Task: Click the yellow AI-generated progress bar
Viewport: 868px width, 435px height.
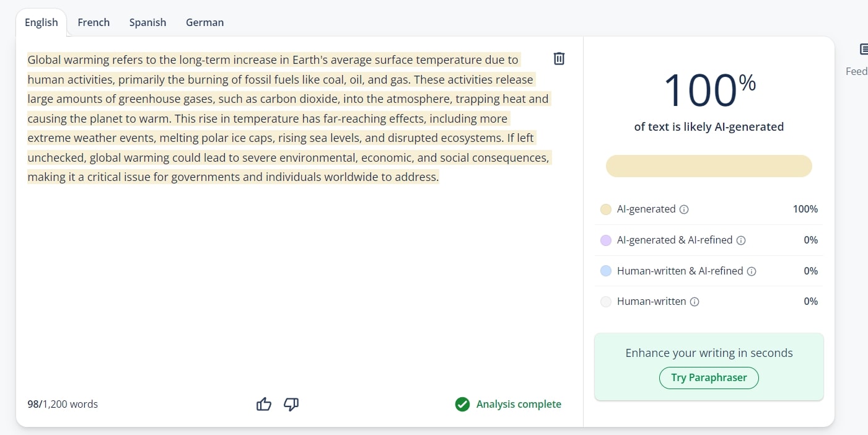Action: 709,166
